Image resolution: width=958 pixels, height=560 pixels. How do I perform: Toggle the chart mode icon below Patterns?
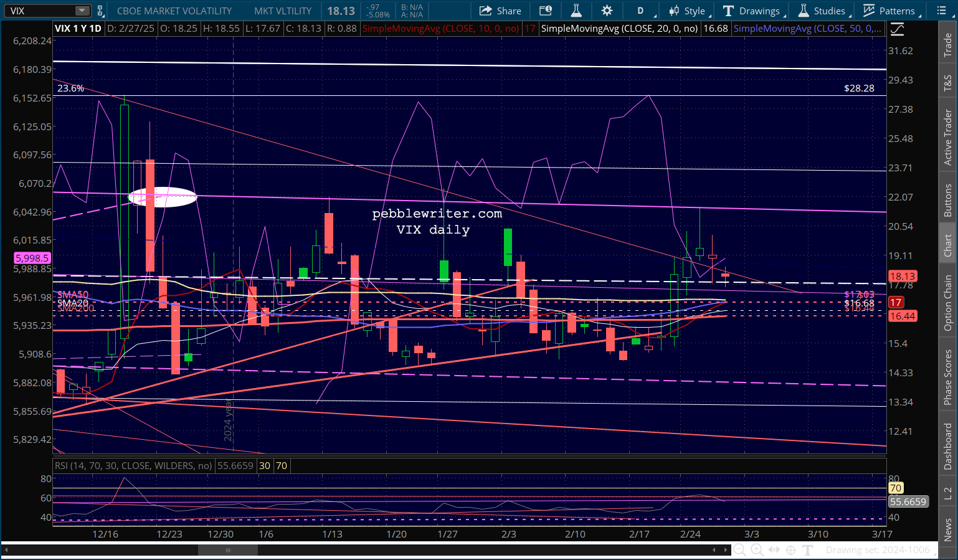[x=897, y=29]
